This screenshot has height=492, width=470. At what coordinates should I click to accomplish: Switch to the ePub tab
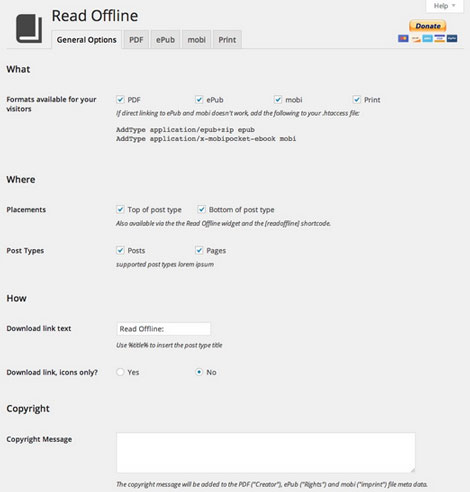point(165,40)
